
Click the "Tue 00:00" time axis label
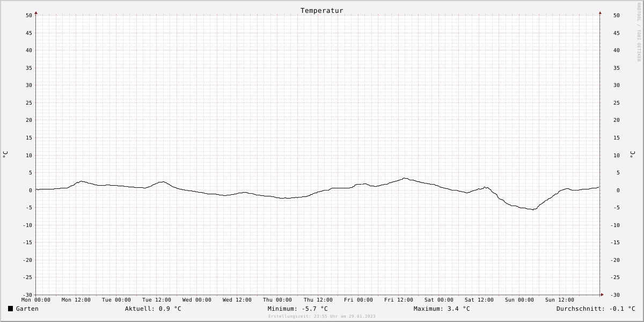[116, 300]
